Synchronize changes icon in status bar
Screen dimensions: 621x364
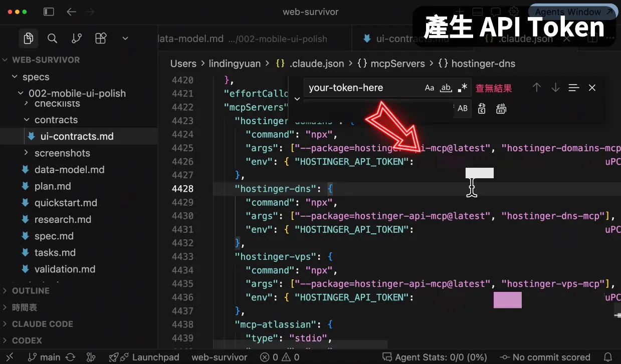pos(71,357)
